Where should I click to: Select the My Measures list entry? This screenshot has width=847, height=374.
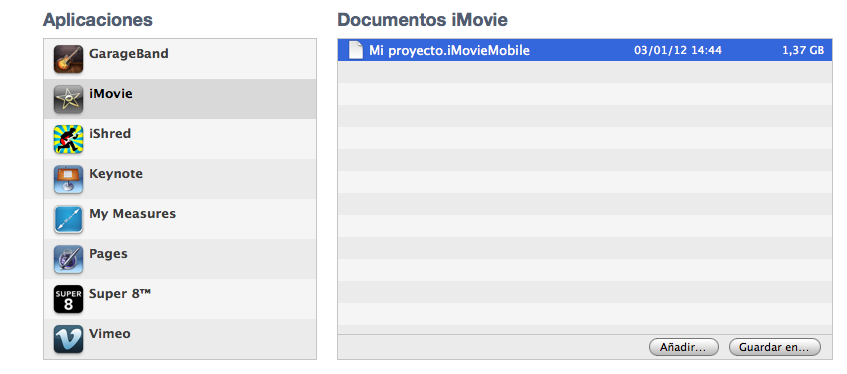180,219
